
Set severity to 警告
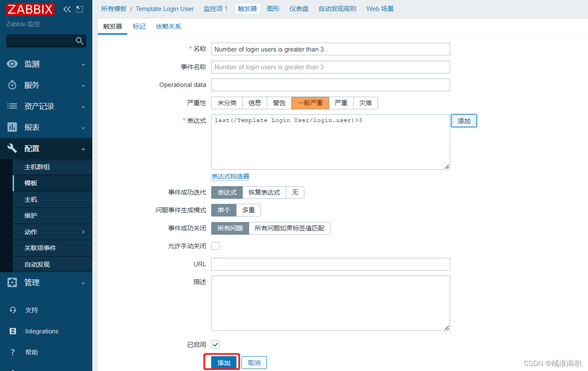(x=279, y=103)
